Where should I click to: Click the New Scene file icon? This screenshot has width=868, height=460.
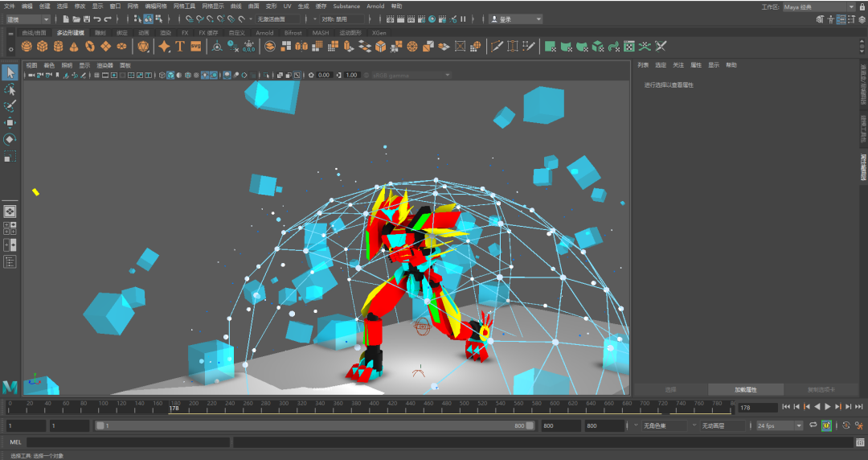[x=67, y=18]
